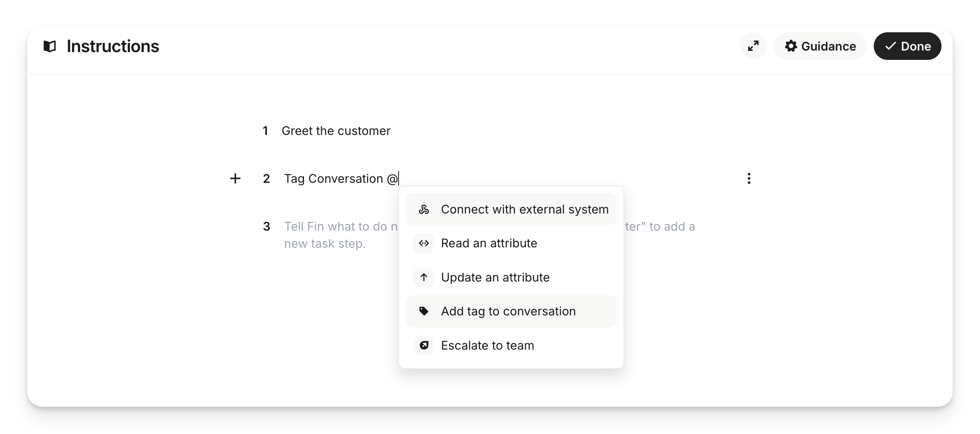Choose "Read an attribute" from the menu
Image resolution: width=980 pixels, height=434 pixels.
(x=489, y=243)
